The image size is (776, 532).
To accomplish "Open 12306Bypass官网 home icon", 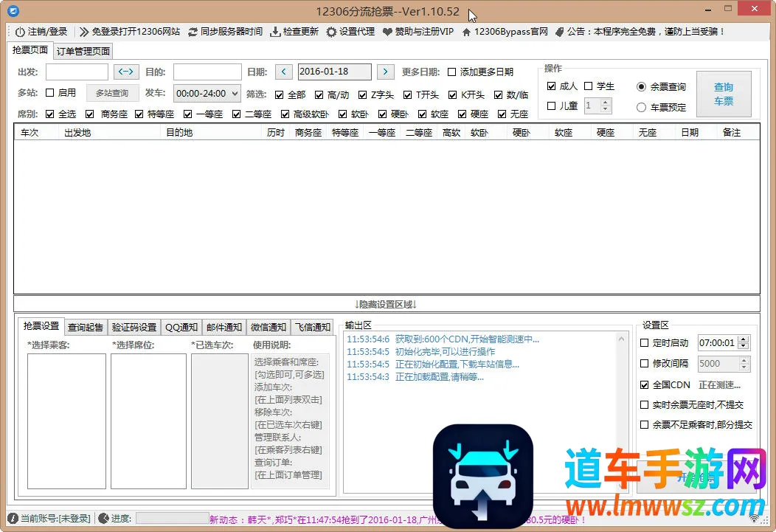I will tap(466, 32).
